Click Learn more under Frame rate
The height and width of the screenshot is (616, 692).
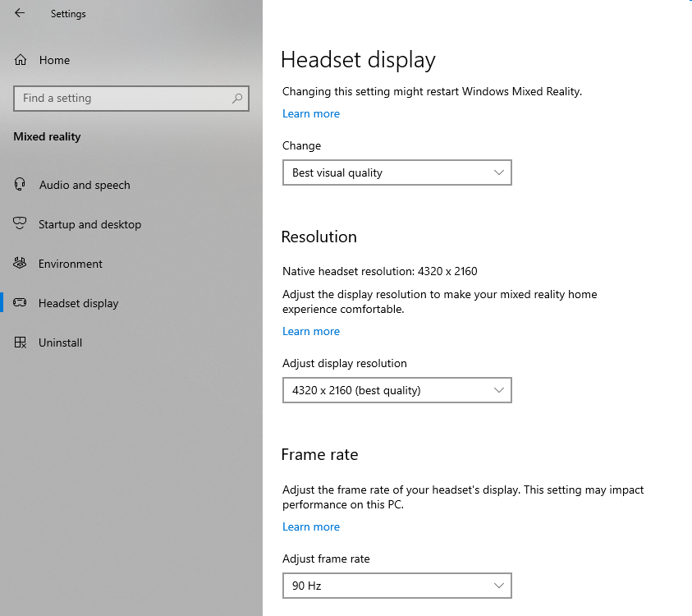point(311,526)
